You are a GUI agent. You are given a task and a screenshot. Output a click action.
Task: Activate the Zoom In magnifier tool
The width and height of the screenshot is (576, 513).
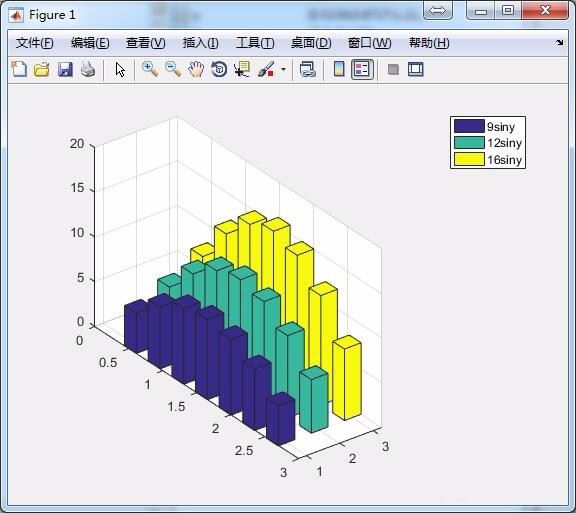coord(150,69)
